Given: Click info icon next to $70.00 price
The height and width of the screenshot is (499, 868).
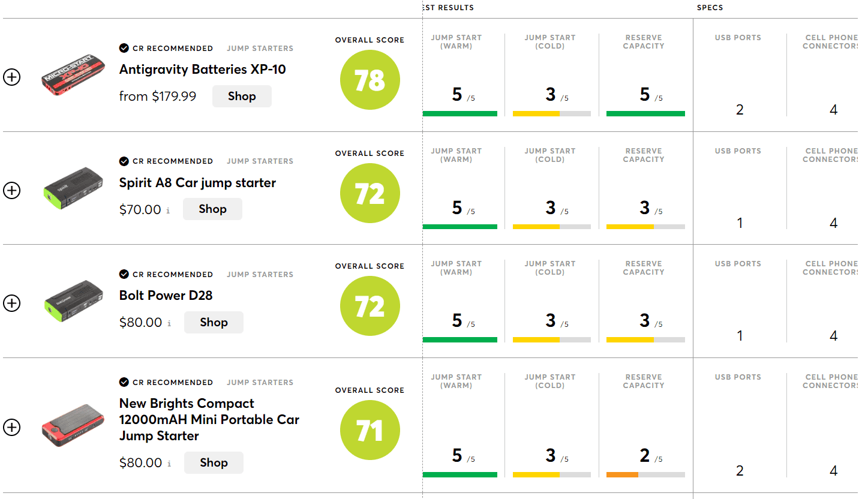Looking at the screenshot, I should pos(168,211).
